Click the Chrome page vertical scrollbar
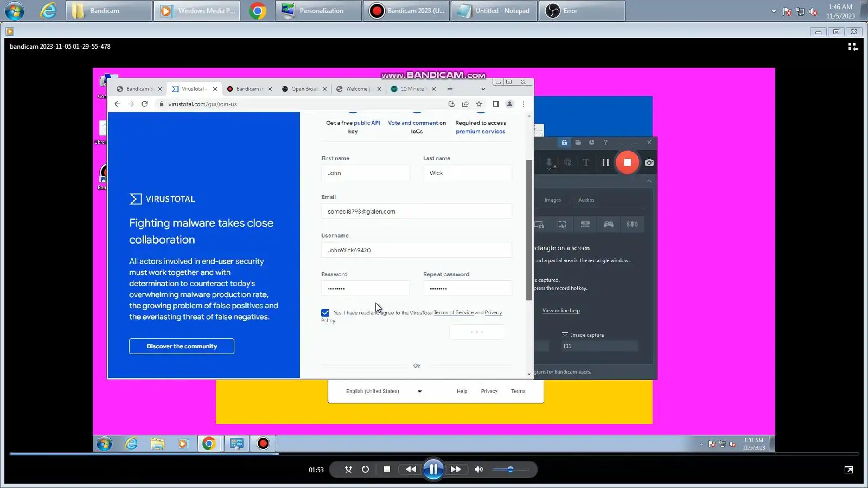Screen dimensions: 868x488 (x=529, y=230)
